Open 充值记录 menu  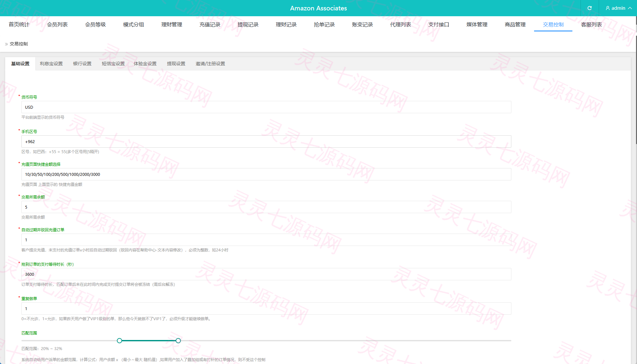pos(210,25)
